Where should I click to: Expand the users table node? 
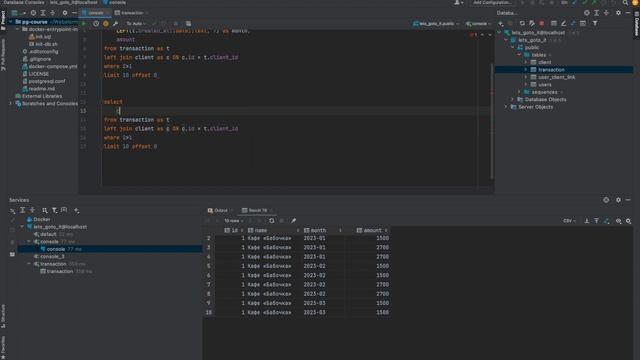tap(526, 84)
